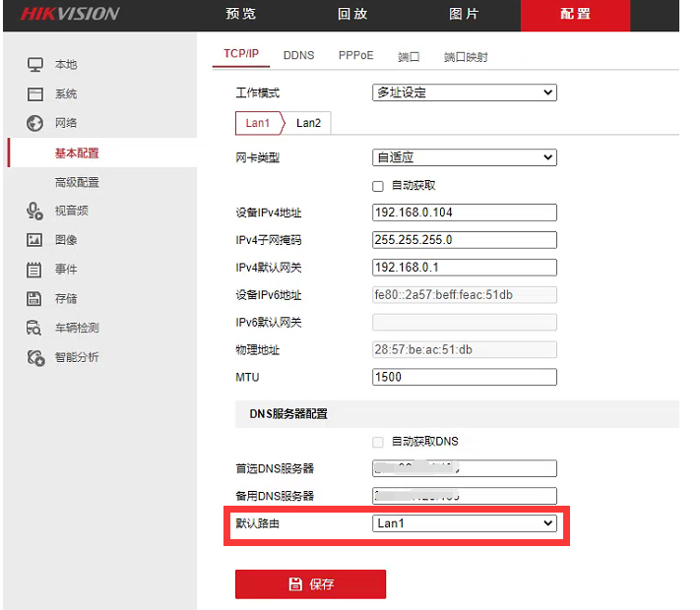This screenshot has width=700, height=610.
Task: Edit the MTU field 1500
Action: pos(465,377)
